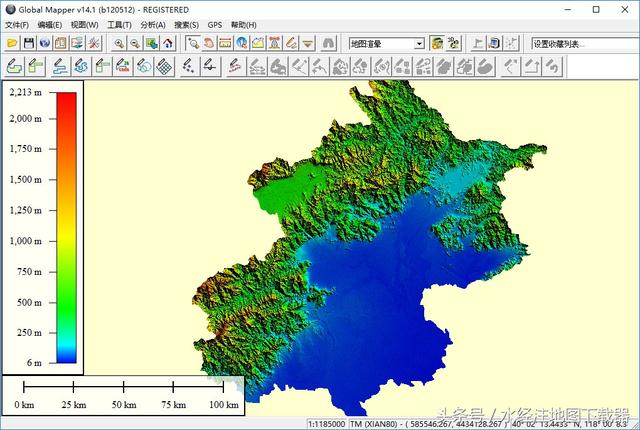Screen dimensions: 640x430
Task: Maximize the Global Mapper window
Action: 596,9
